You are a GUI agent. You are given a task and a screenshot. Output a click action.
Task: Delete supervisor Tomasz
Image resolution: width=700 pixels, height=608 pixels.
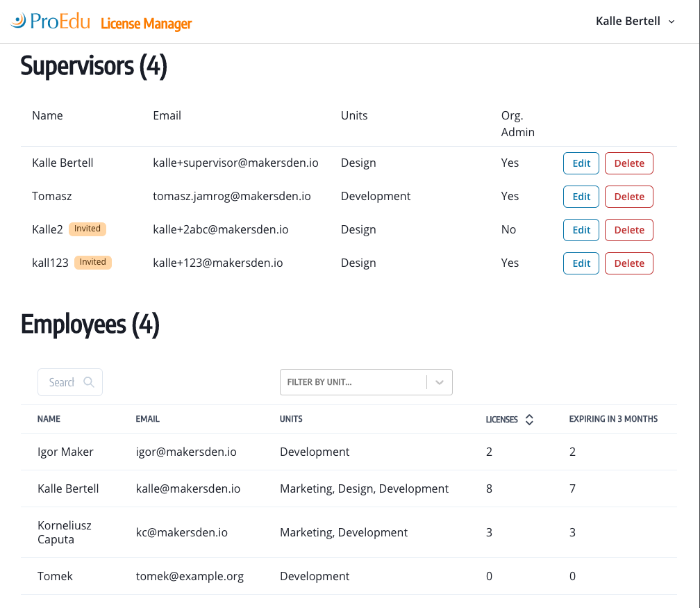(x=628, y=197)
